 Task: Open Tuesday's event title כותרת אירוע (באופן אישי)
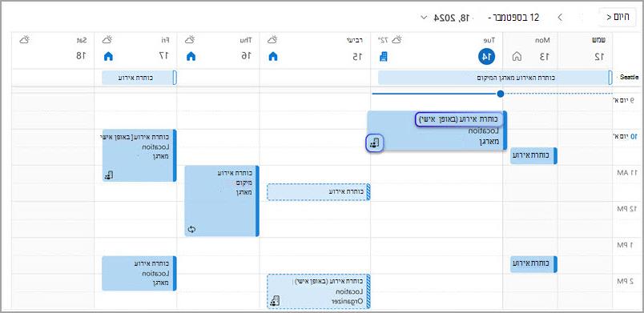[x=458, y=119]
